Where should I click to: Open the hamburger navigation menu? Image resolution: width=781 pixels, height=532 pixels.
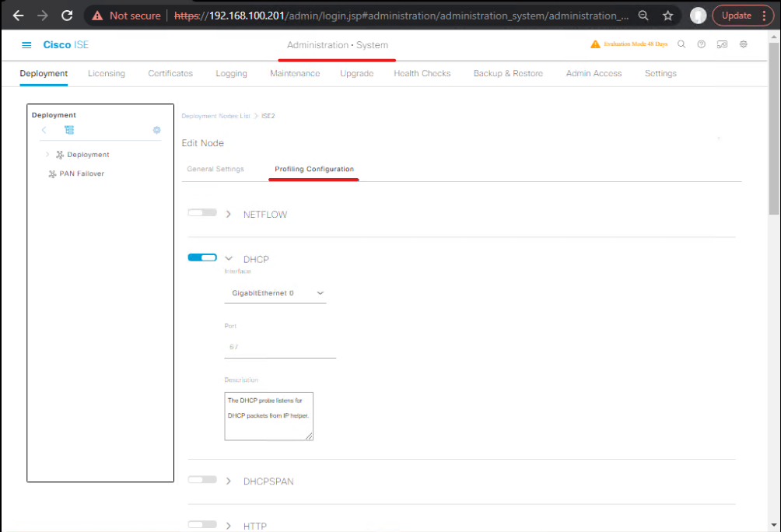pyautogui.click(x=26, y=45)
